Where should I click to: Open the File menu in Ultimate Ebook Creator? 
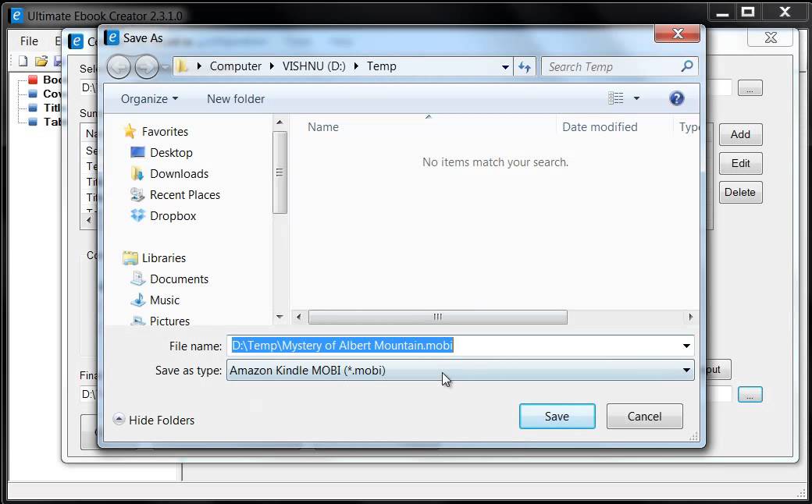click(29, 41)
